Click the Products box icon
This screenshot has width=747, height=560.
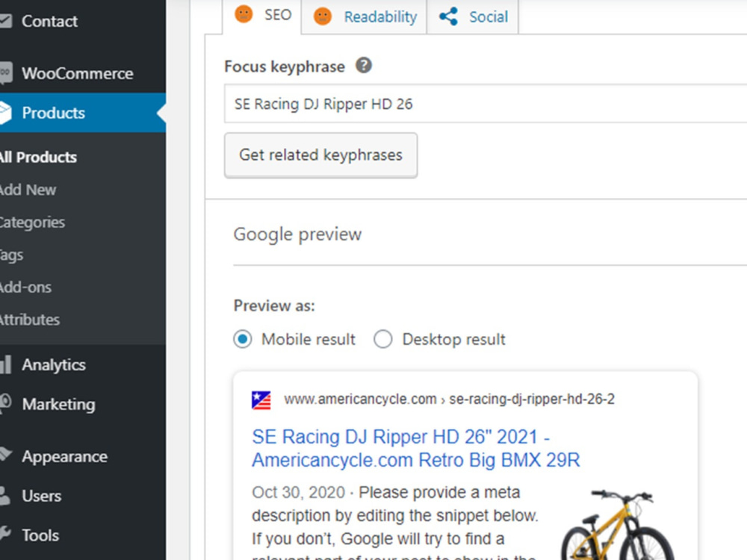point(4,113)
